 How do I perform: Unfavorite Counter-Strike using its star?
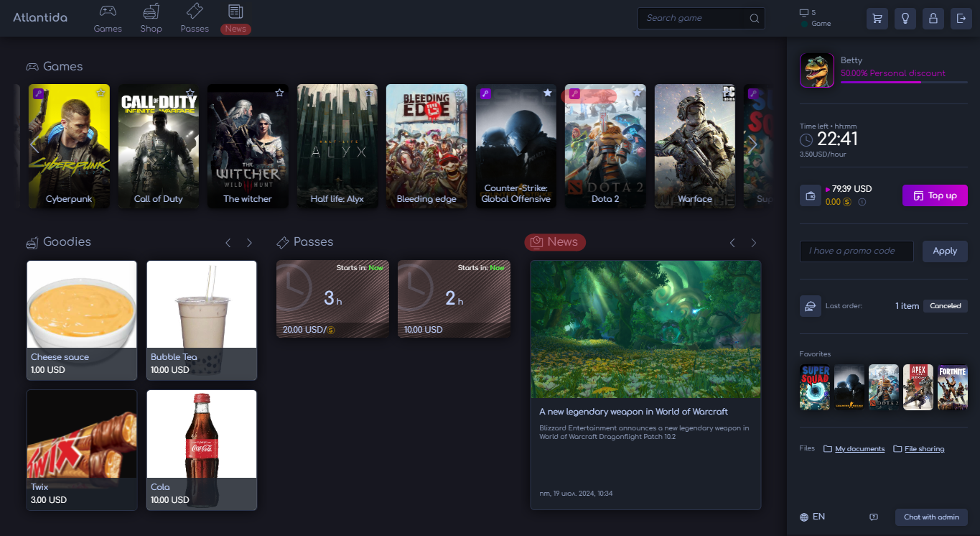[547, 93]
